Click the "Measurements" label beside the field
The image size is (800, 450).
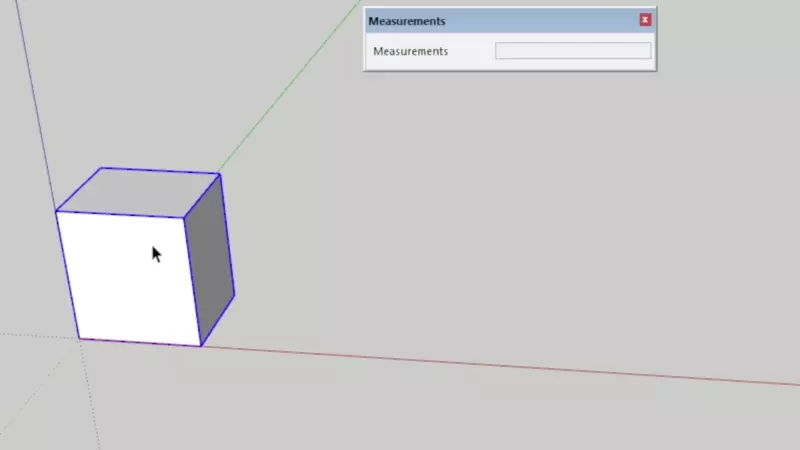click(x=410, y=51)
